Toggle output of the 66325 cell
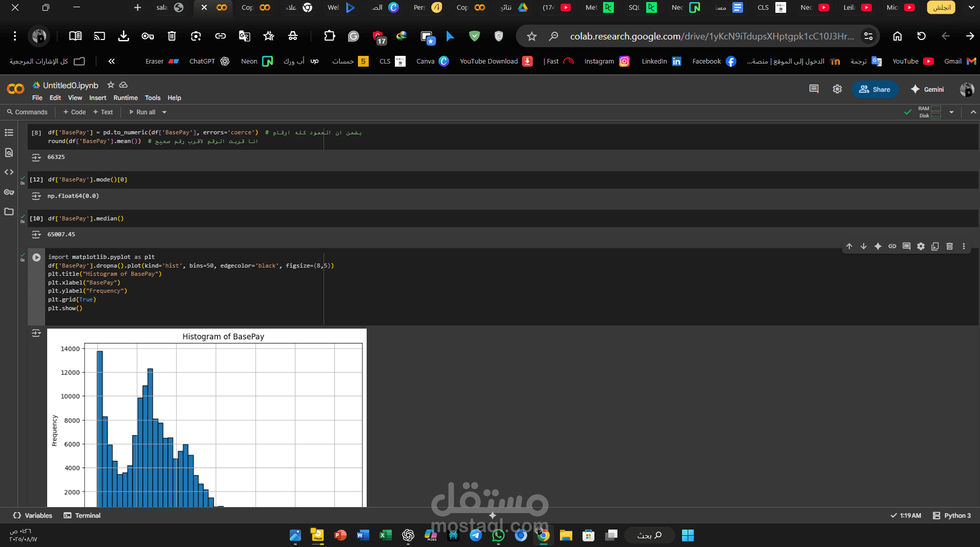Screen dimensions: 980x547 (x=36, y=157)
